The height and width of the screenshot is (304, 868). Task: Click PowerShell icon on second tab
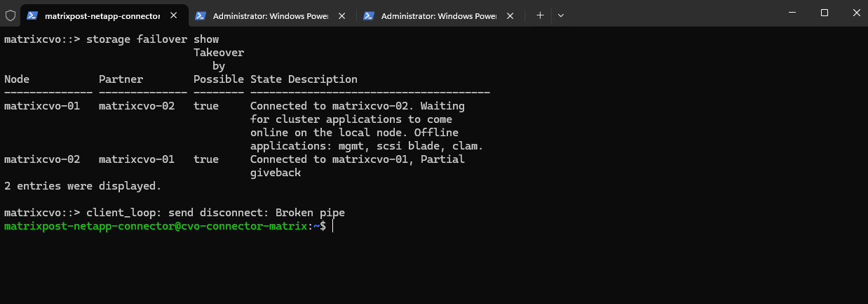click(201, 15)
